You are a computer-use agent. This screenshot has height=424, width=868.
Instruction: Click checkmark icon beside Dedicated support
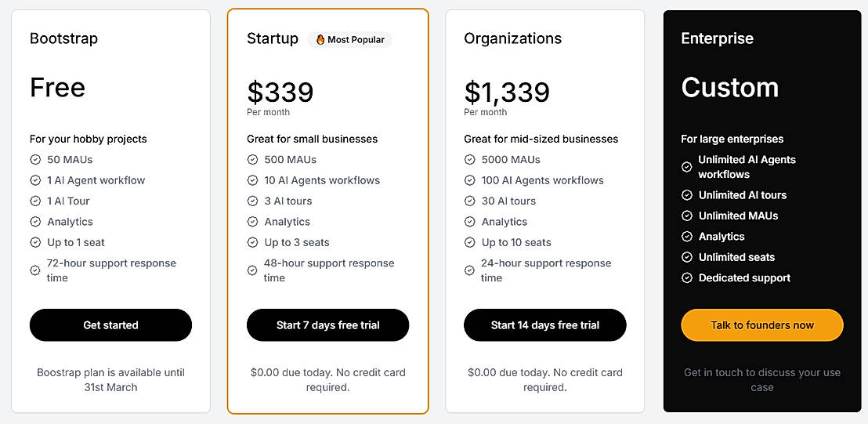tap(687, 278)
